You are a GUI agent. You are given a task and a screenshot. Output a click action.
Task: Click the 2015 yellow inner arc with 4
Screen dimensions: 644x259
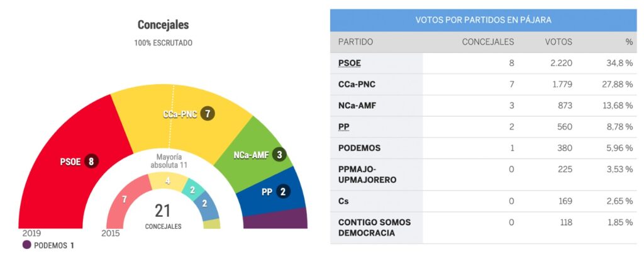pyautogui.click(x=167, y=180)
